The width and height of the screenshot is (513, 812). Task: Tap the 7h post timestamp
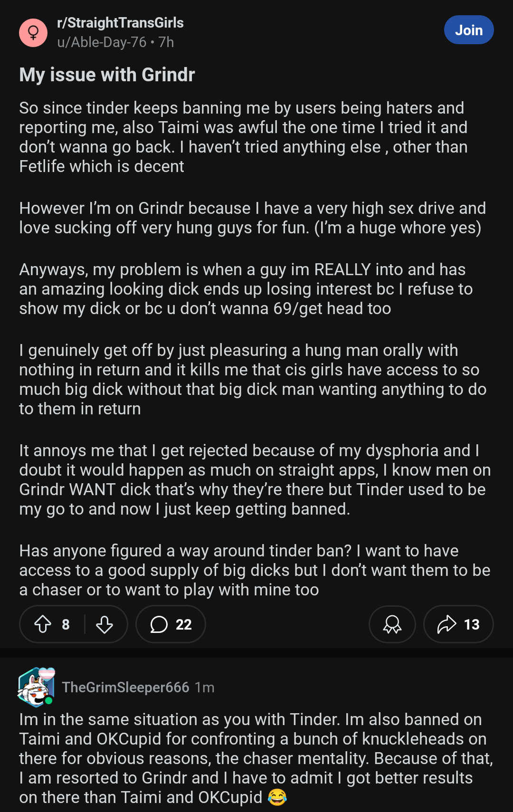(x=166, y=42)
